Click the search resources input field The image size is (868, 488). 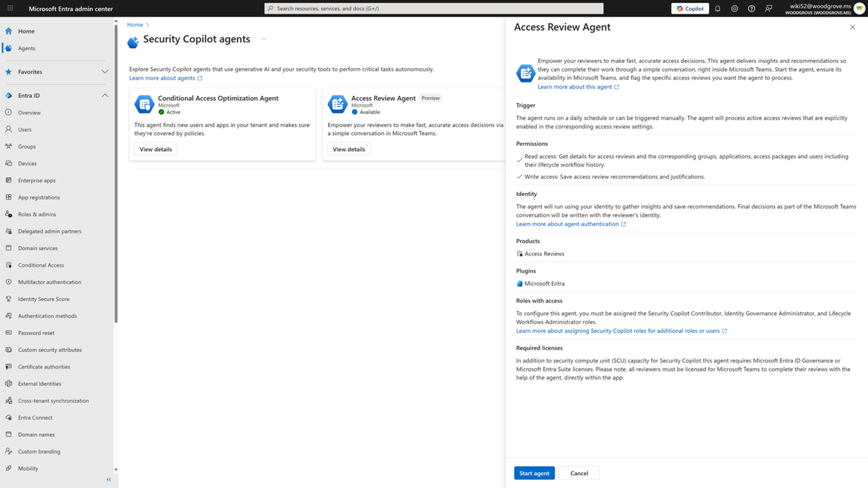[x=434, y=8]
